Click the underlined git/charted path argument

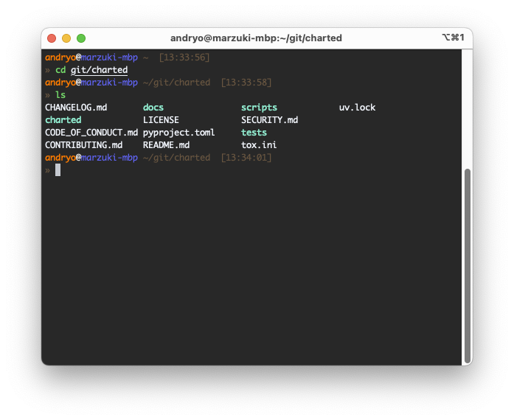(x=99, y=70)
